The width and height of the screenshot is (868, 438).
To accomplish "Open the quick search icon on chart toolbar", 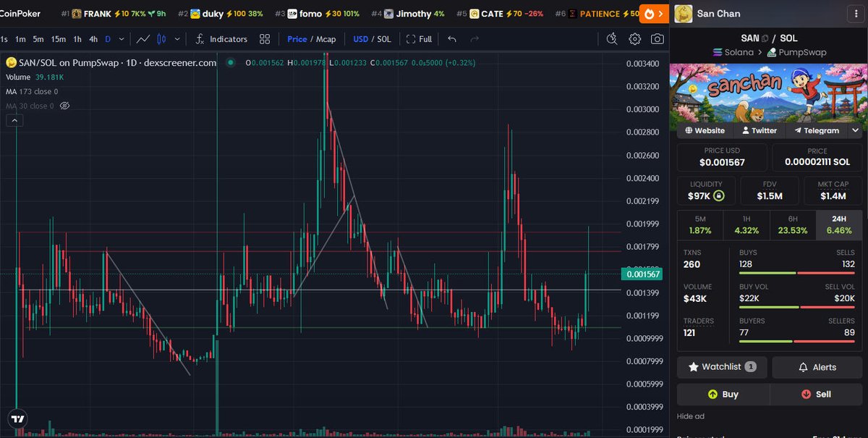I will [x=612, y=39].
